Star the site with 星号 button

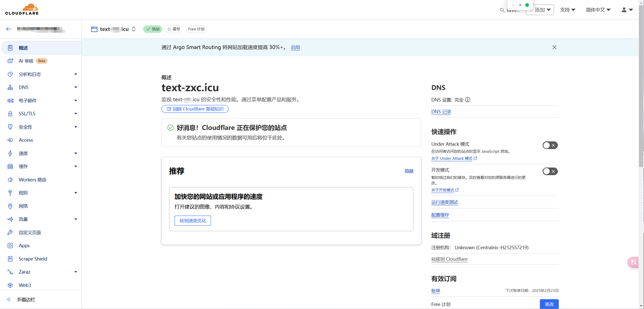pyautogui.click(x=174, y=29)
